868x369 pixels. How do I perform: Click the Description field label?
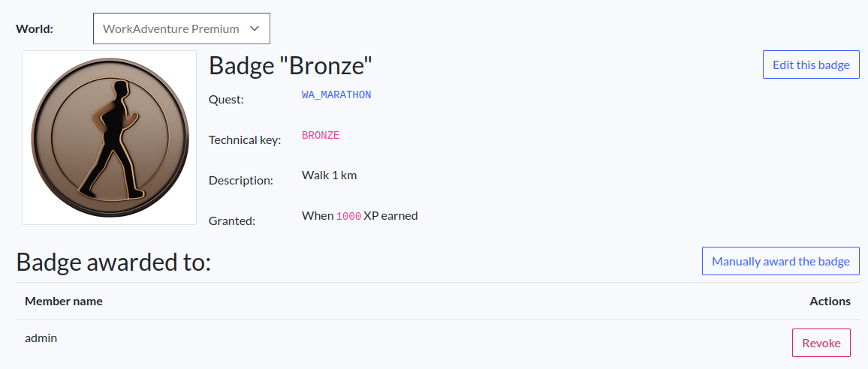tap(241, 180)
